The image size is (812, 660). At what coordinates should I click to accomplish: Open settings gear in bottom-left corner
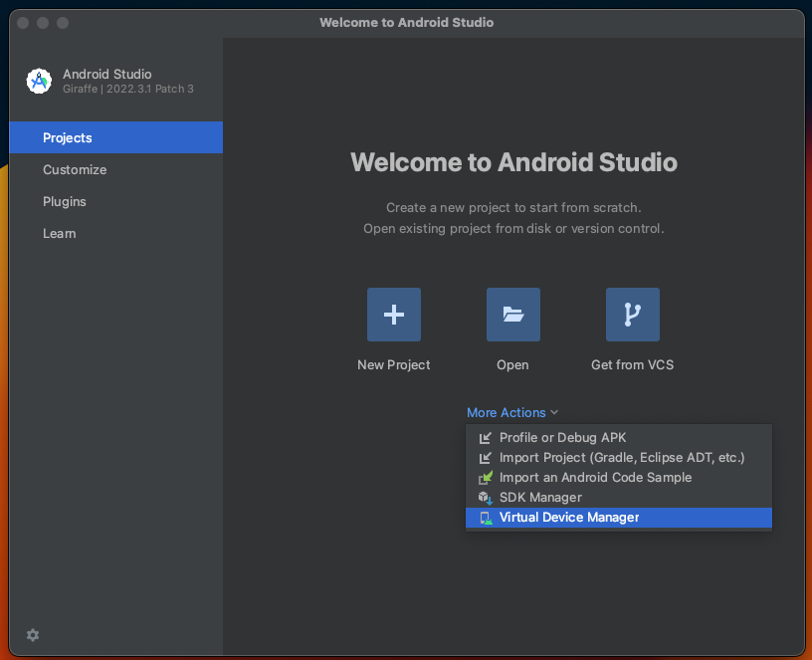33,635
